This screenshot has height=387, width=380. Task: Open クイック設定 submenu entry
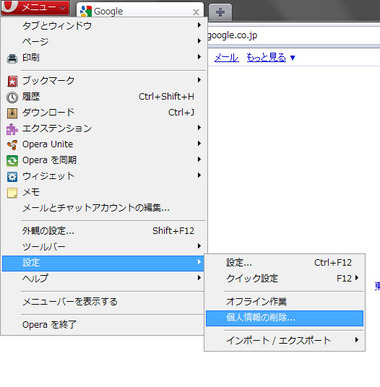pyautogui.click(x=285, y=278)
